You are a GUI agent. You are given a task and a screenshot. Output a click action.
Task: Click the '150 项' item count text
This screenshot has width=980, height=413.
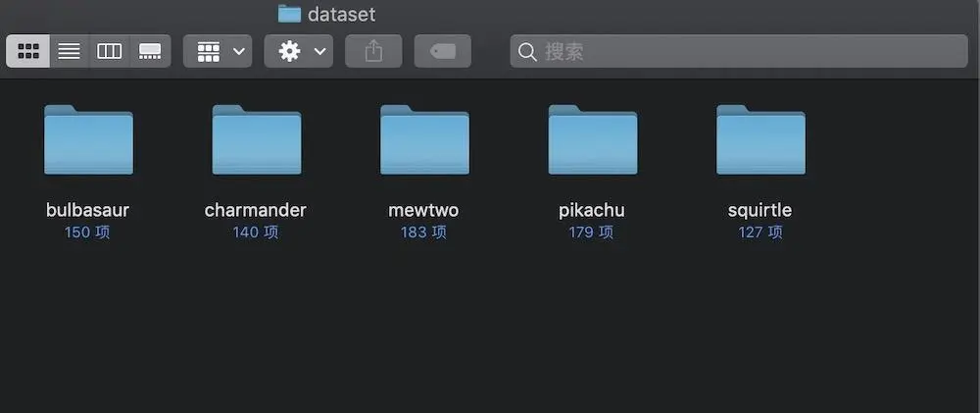pyautogui.click(x=87, y=232)
